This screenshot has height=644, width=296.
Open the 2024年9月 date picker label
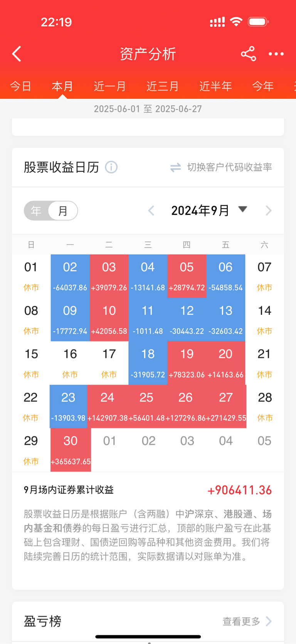point(200,211)
